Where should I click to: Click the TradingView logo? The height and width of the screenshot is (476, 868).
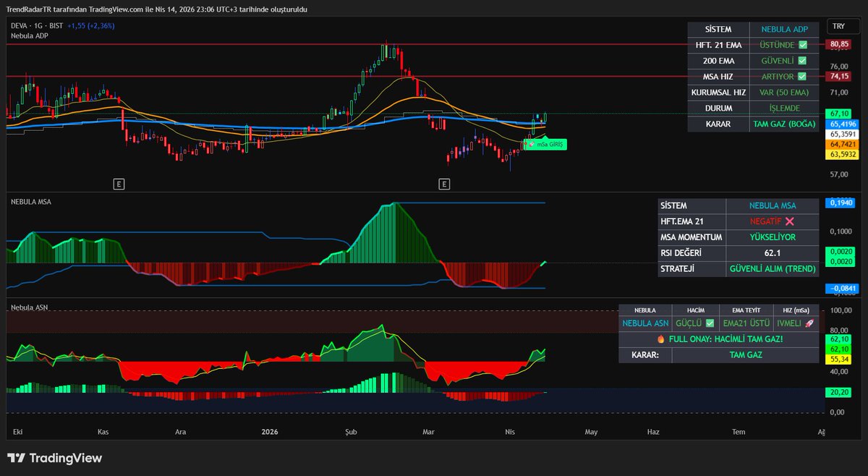[54, 458]
